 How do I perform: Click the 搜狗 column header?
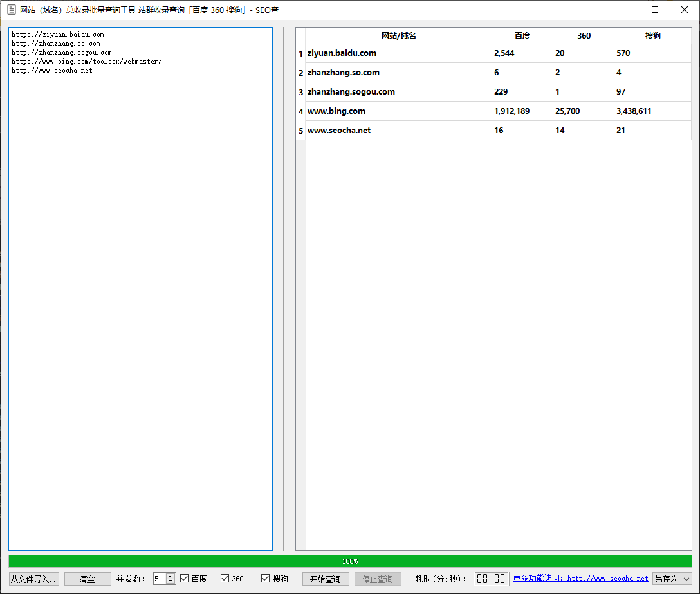coord(652,35)
